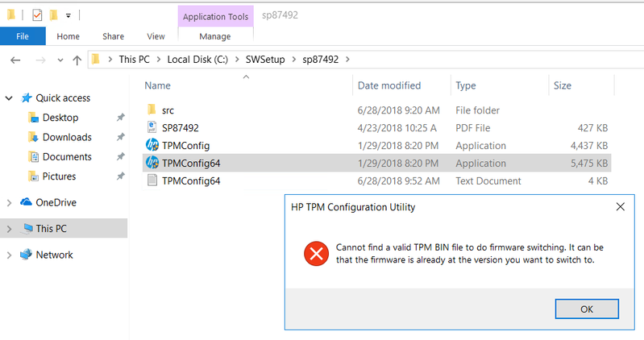Collapse the Quick access tree section
Image resolution: width=644 pixels, height=340 pixels.
pos(9,98)
